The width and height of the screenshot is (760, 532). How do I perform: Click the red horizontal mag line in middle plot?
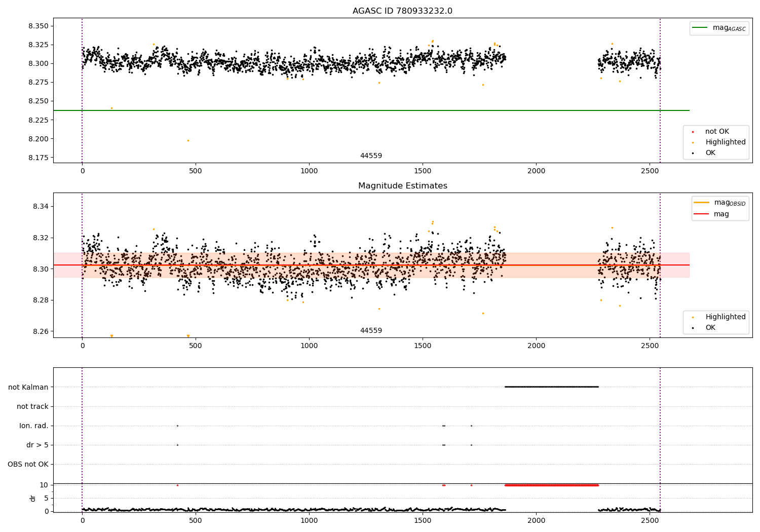click(x=371, y=265)
